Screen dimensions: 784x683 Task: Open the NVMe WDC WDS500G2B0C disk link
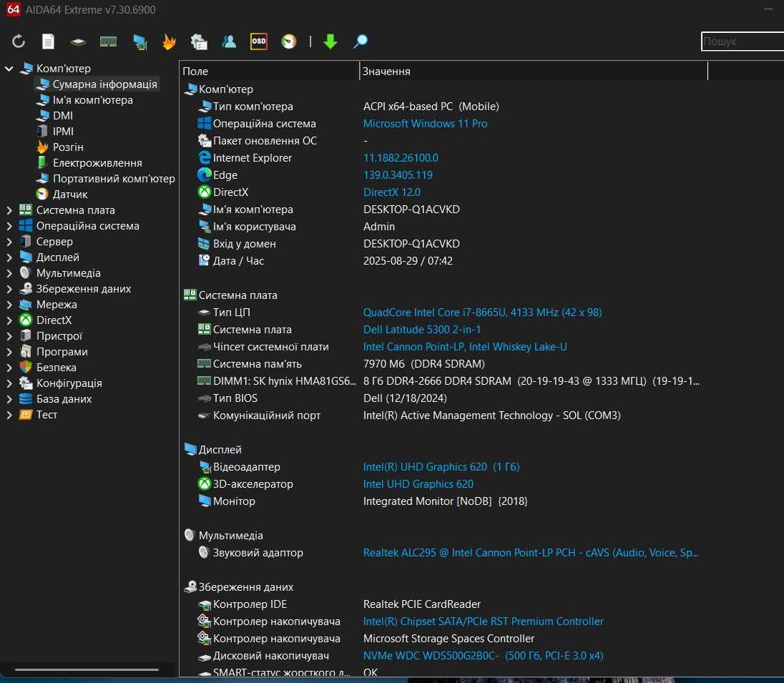[x=483, y=656]
